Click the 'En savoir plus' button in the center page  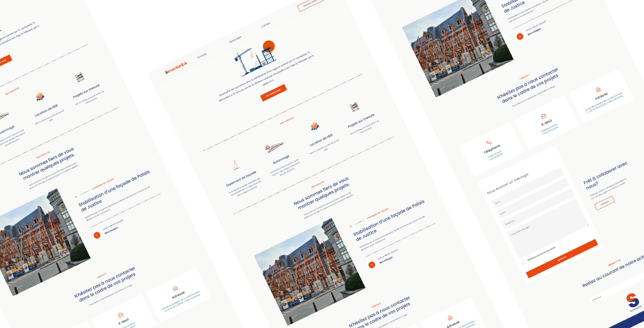274,93
